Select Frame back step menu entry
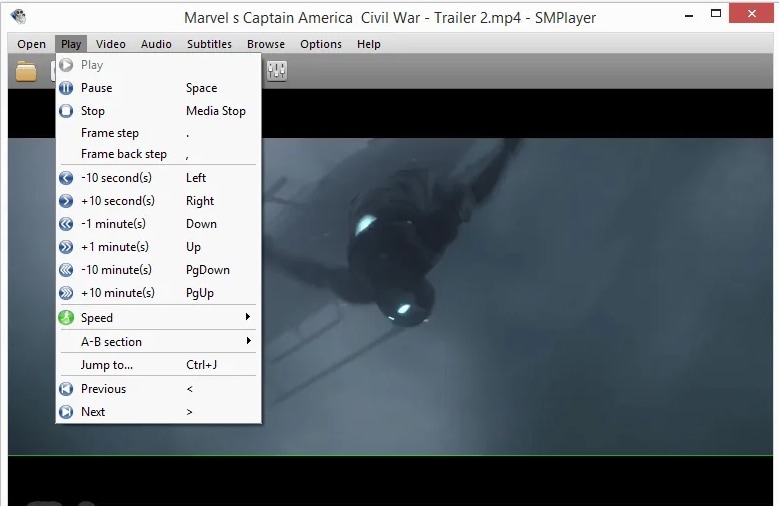Screen dimensions: 779x506 click(158, 154)
